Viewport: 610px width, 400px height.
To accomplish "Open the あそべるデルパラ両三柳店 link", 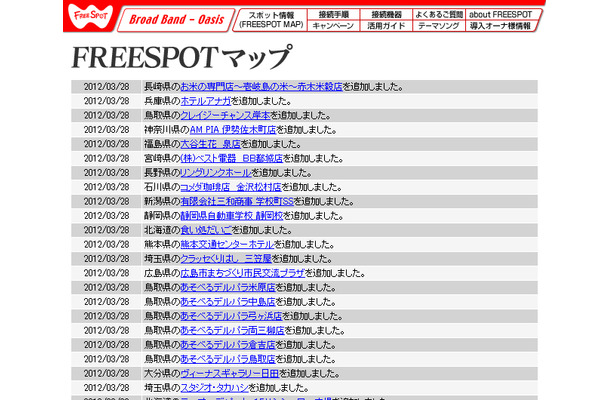I will pos(232,330).
